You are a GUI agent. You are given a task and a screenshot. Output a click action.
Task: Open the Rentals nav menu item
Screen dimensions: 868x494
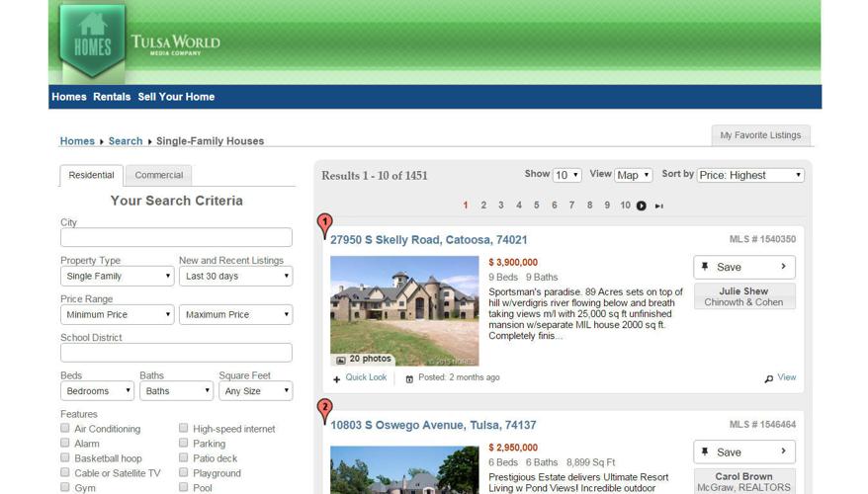pyautogui.click(x=112, y=97)
